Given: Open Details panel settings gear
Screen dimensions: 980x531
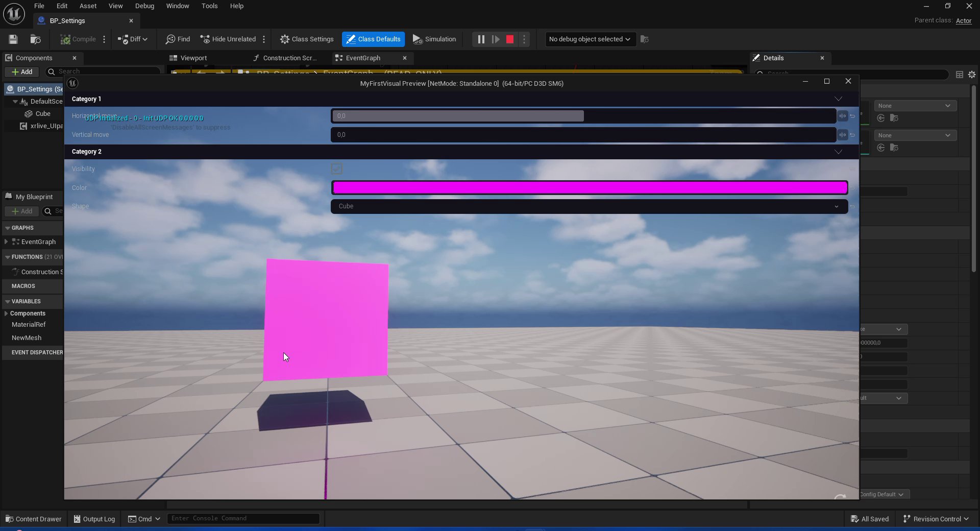Looking at the screenshot, I should pyautogui.click(x=972, y=75).
